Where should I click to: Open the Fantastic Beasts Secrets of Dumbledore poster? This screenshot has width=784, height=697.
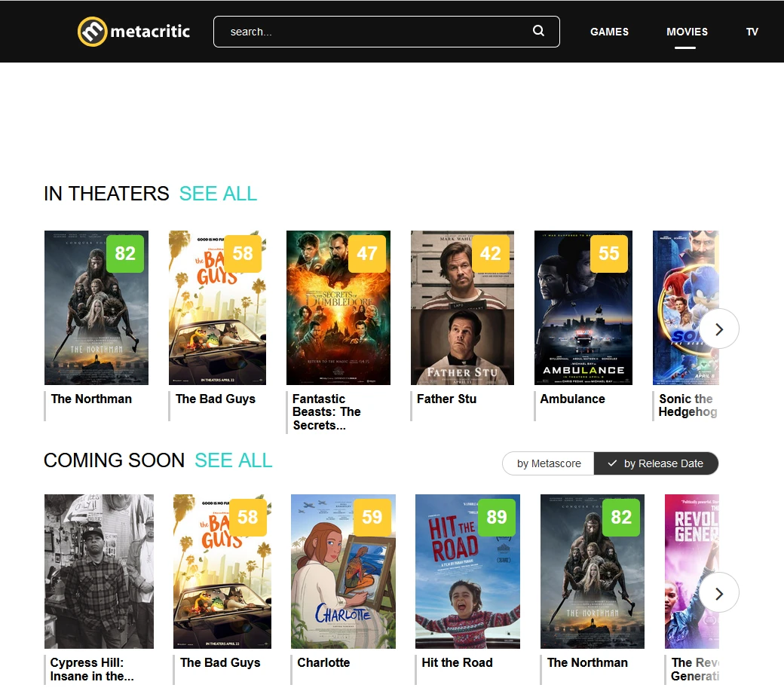[338, 307]
